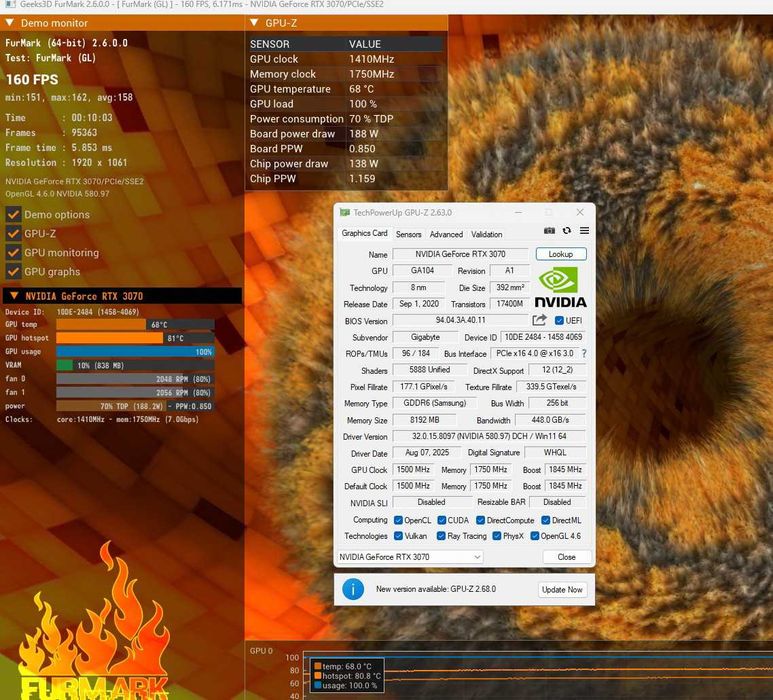The height and width of the screenshot is (700, 773).
Task: Click the Driver Version field
Action: coord(489,436)
